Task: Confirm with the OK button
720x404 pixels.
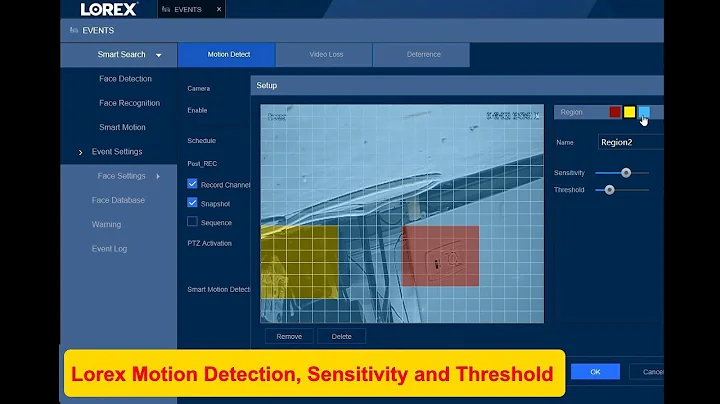Action: (x=595, y=372)
